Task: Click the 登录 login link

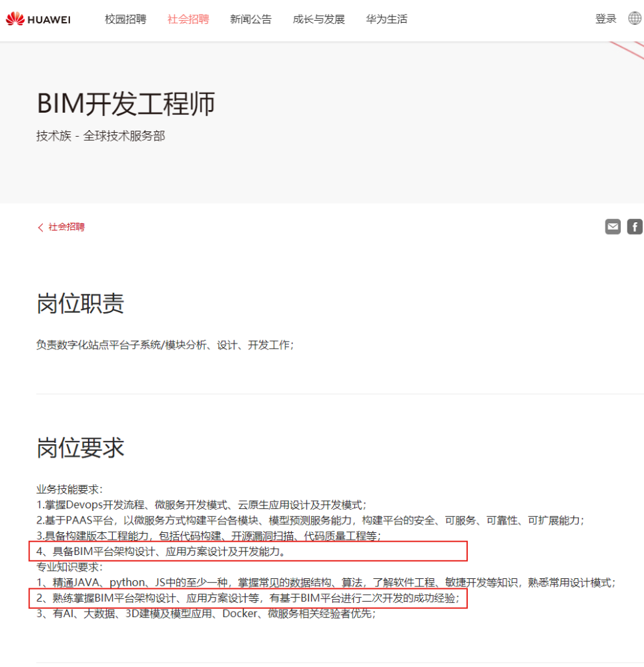Action: tap(606, 19)
